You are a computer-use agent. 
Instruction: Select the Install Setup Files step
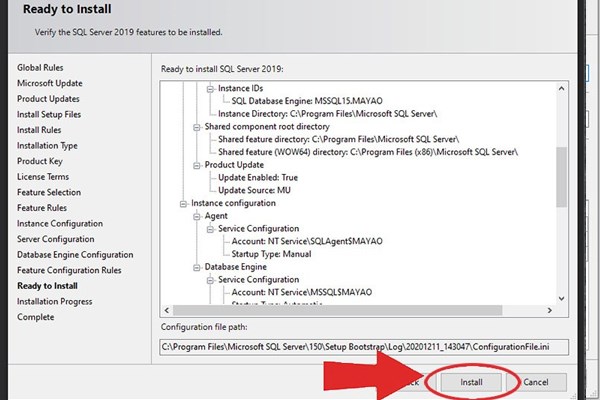pos(49,114)
